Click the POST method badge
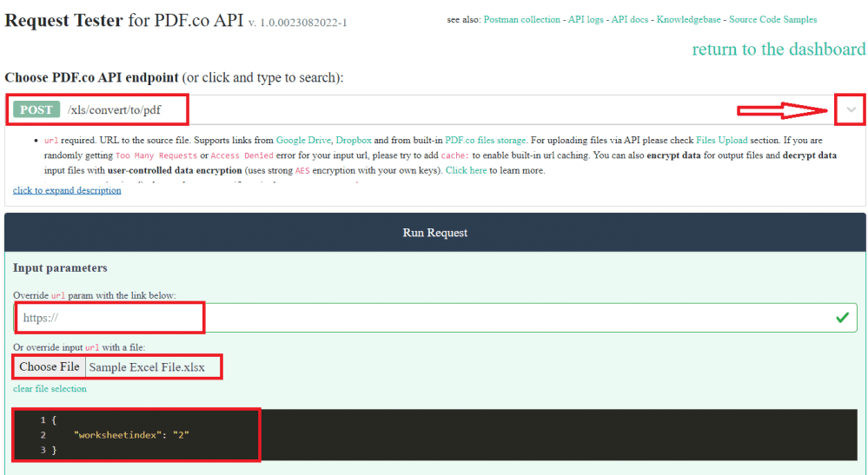This screenshot has width=868, height=475. point(36,110)
